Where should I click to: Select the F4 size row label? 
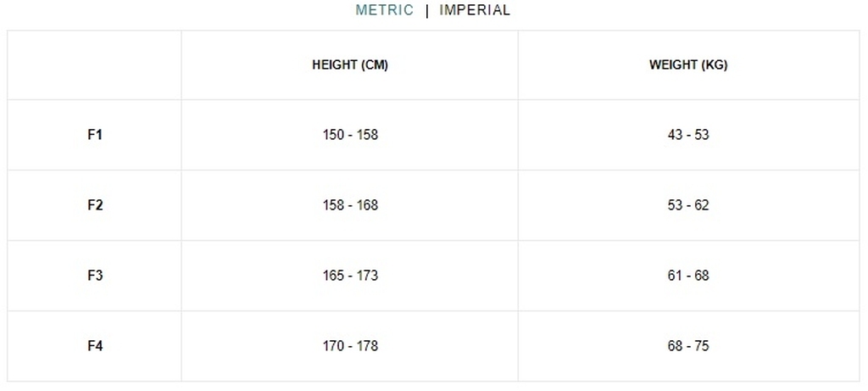tap(95, 345)
